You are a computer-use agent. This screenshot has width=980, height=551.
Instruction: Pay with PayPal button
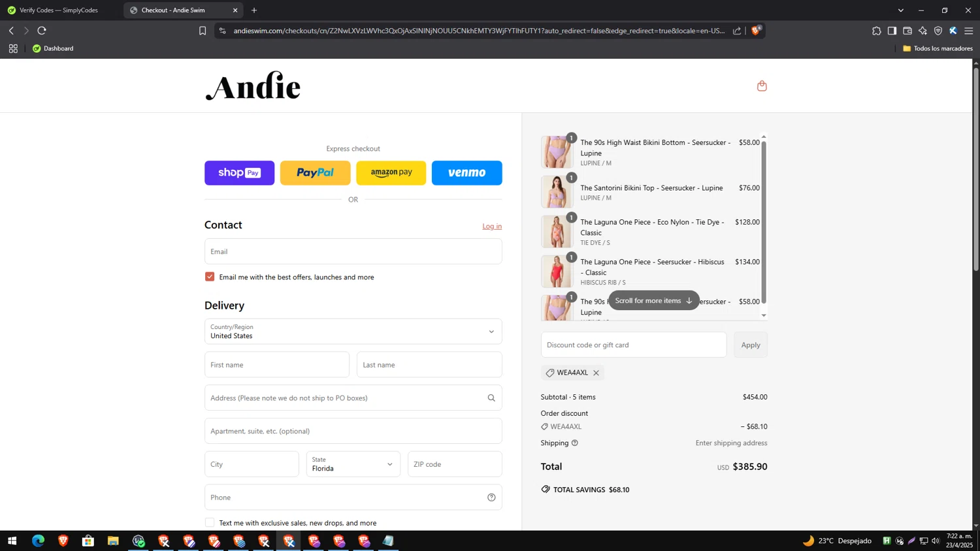click(315, 173)
